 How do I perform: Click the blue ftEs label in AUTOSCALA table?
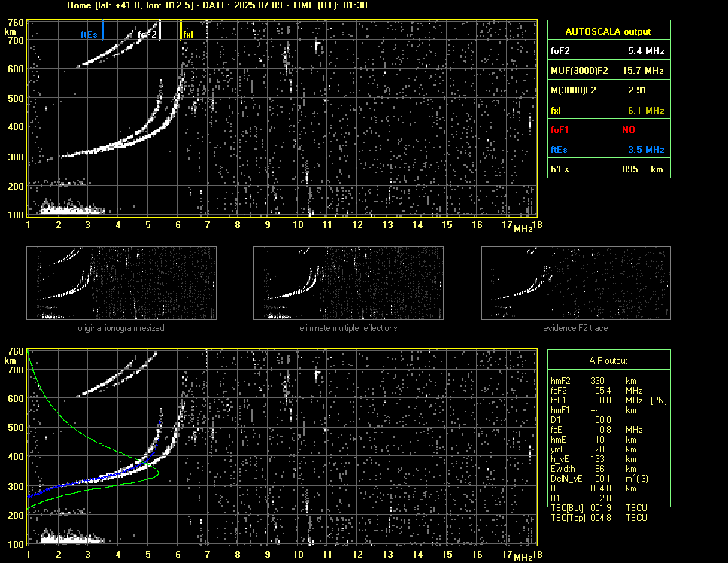coord(559,150)
